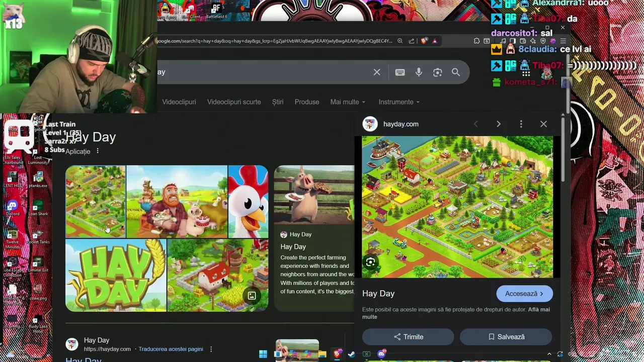Open the rooster face thumbnail
Image resolution: width=644 pixels, height=362 pixels.
pyautogui.click(x=248, y=202)
